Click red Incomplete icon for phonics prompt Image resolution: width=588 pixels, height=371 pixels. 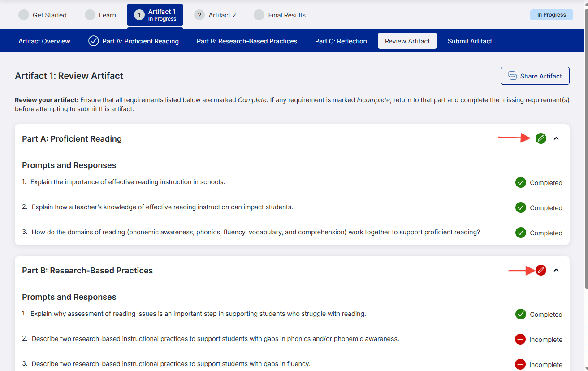click(x=520, y=339)
